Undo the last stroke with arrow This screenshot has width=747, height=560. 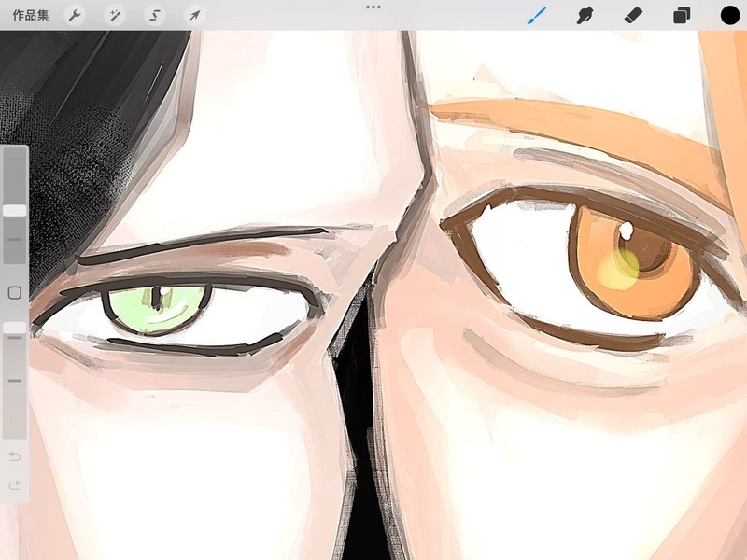15,457
